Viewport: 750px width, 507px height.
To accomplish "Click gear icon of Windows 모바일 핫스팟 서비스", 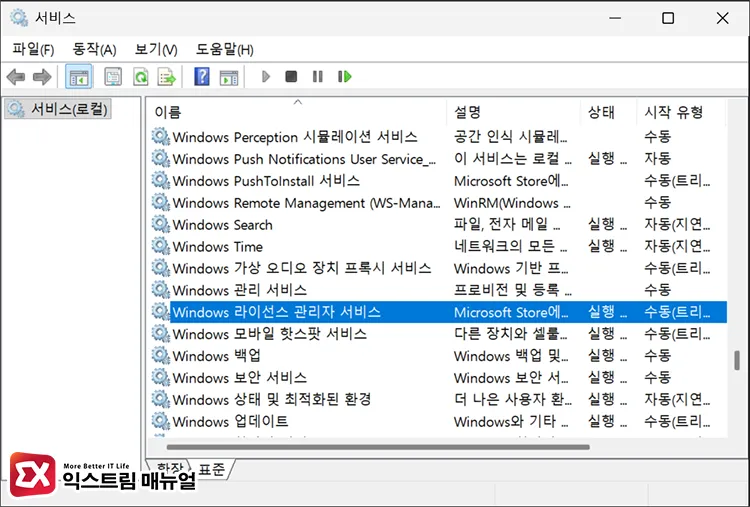I will [x=161, y=334].
